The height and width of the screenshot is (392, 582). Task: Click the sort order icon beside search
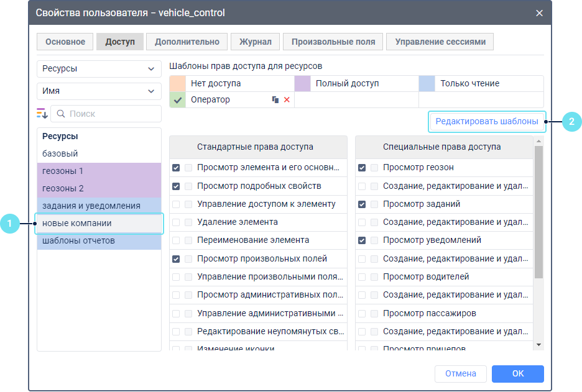click(42, 113)
